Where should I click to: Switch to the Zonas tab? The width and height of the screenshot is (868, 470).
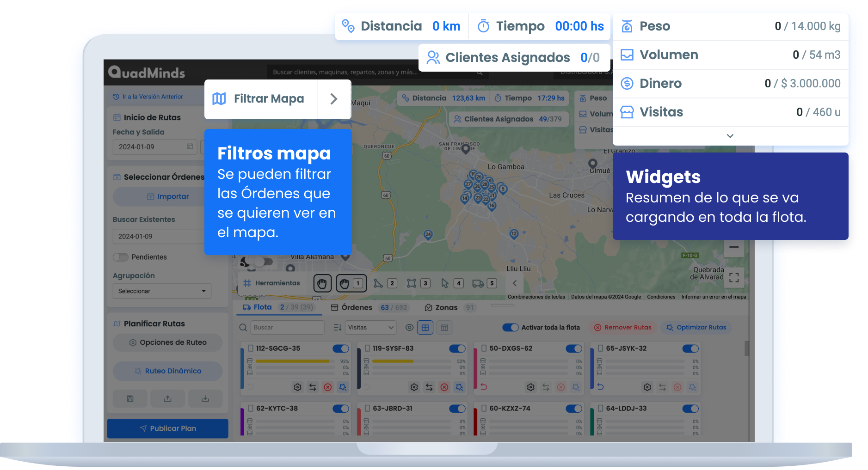pyautogui.click(x=446, y=308)
